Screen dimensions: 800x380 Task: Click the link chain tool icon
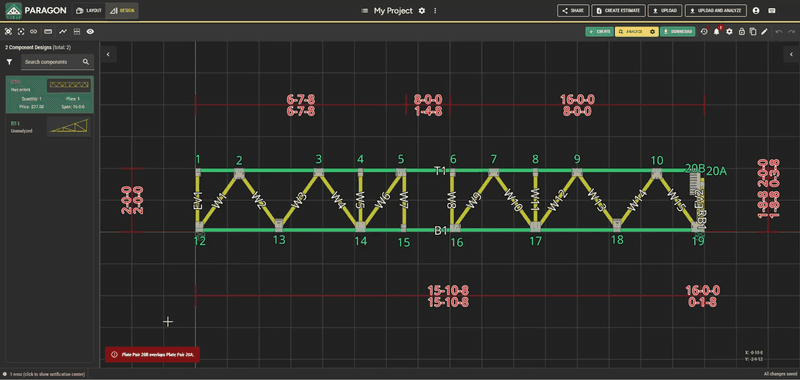tap(34, 32)
